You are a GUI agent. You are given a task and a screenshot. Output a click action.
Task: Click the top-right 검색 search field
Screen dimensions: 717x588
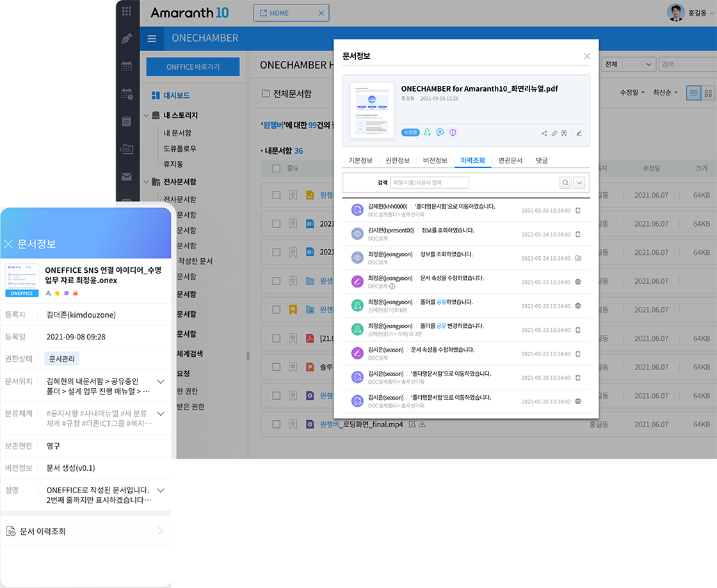pos(688,65)
